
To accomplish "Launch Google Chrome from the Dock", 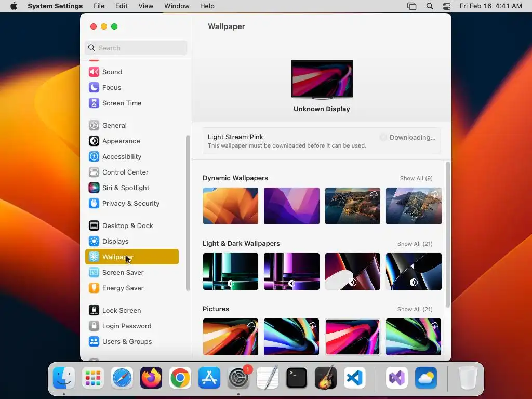I will (x=180, y=378).
